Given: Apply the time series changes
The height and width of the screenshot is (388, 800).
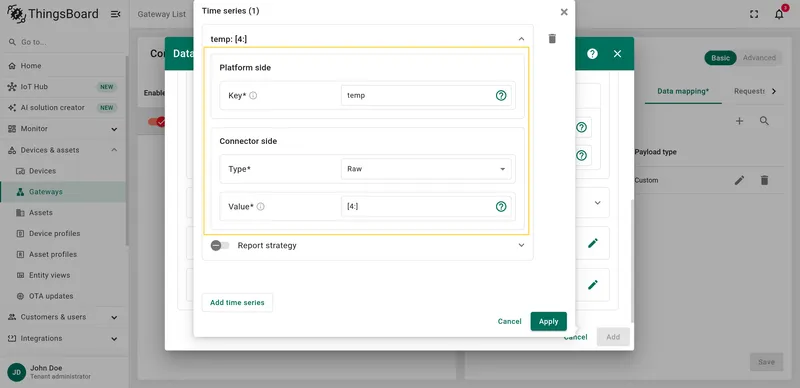Looking at the screenshot, I should click(548, 321).
